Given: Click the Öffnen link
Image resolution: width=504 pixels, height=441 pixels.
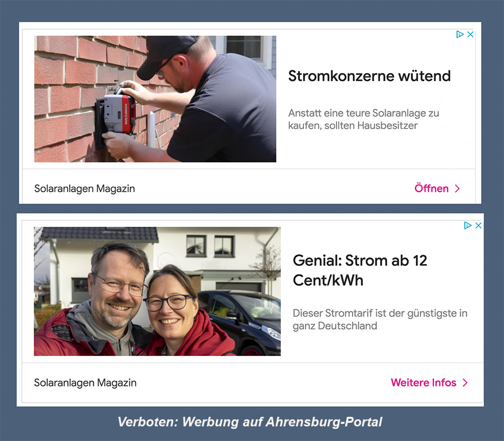Looking at the screenshot, I should (431, 188).
